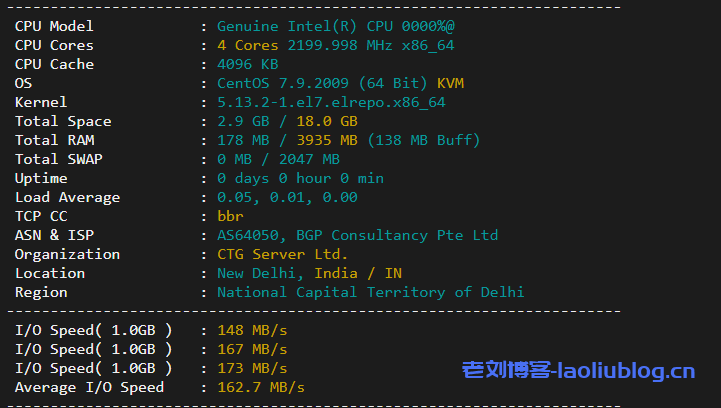Click the Uptime value text
This screenshot has width=721, height=408.
[300, 178]
